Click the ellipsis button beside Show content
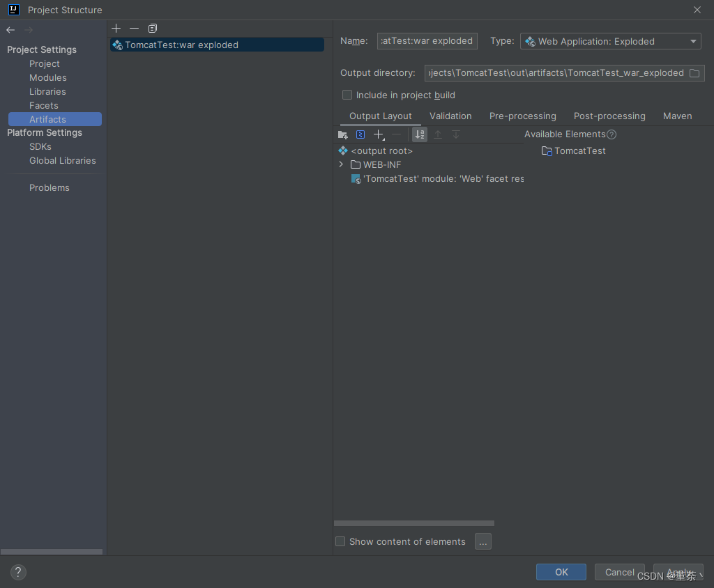Image resolution: width=714 pixels, height=588 pixels. (x=483, y=541)
